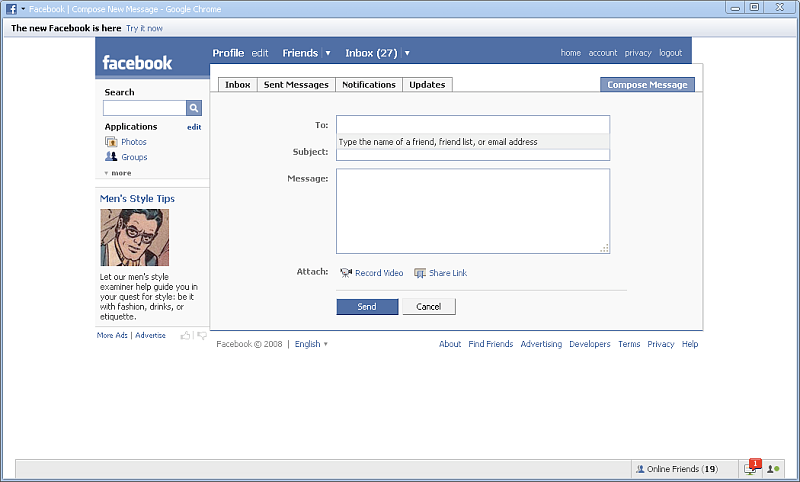
Task: Click thumbs down on the ad
Action: 202,335
